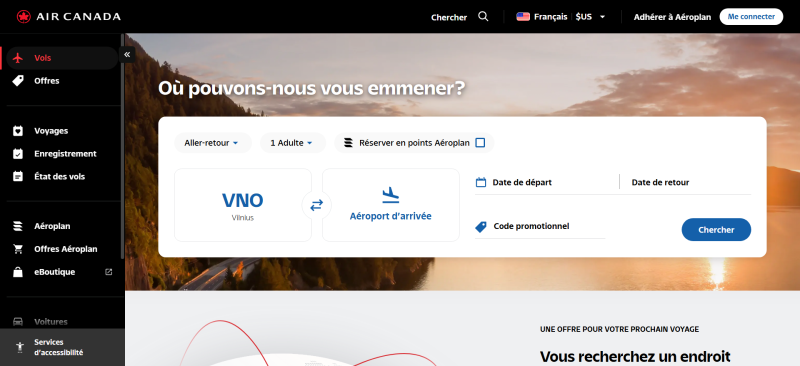800x366 pixels.
Task: Click the Date de retour field
Action: tap(686, 183)
